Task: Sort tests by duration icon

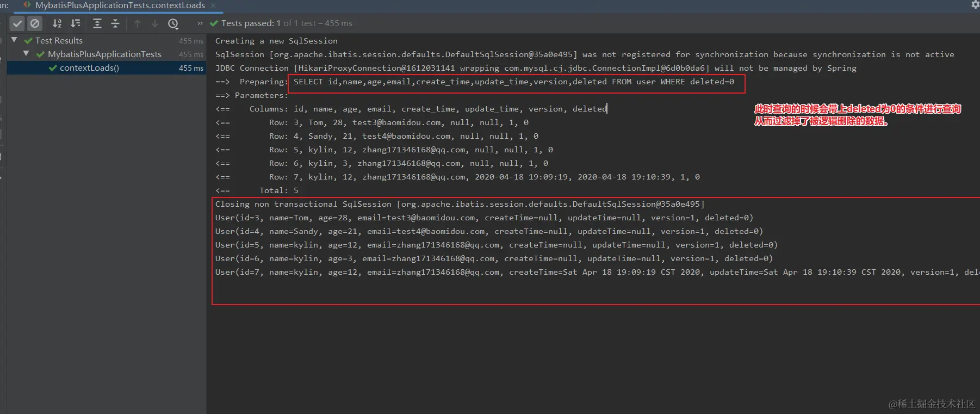Action: [76, 23]
